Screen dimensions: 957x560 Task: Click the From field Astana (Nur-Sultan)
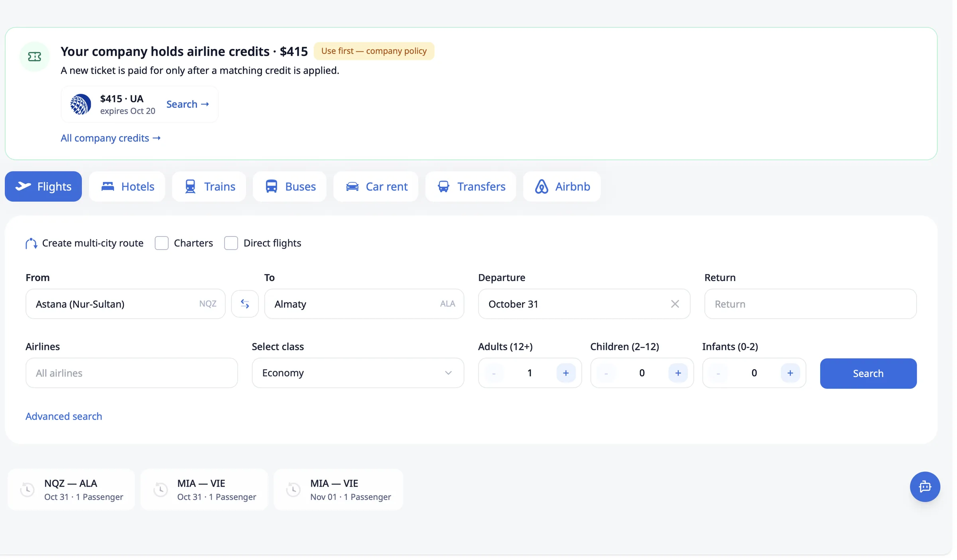[x=126, y=304]
